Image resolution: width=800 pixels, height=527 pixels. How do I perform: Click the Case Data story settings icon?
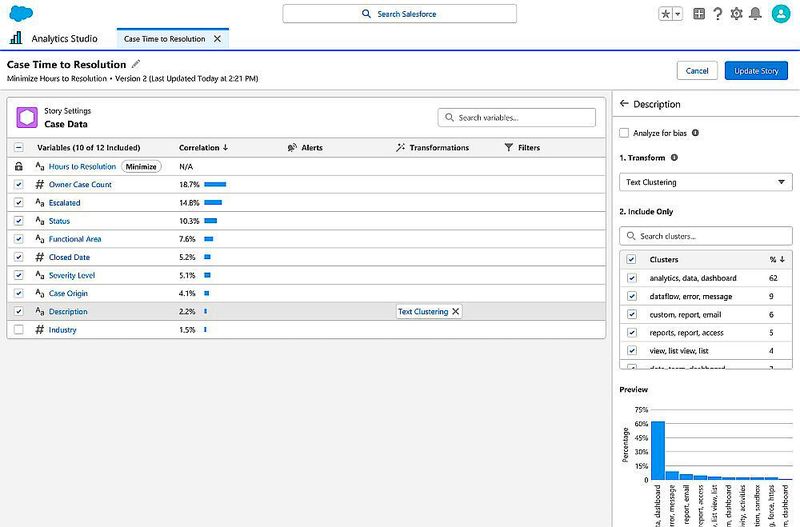(x=27, y=117)
